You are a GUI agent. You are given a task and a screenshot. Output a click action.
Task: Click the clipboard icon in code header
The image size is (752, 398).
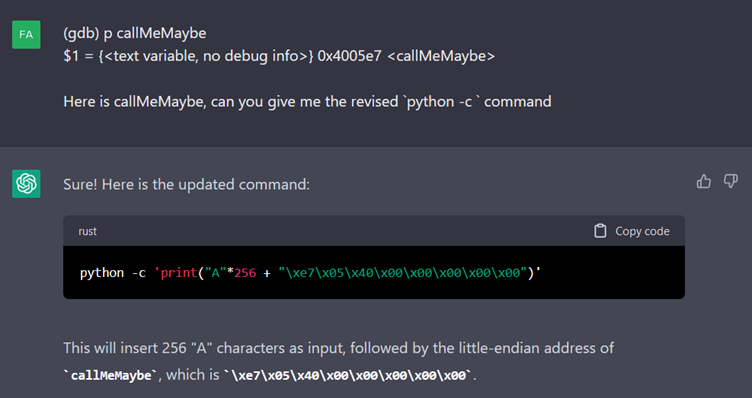point(600,231)
